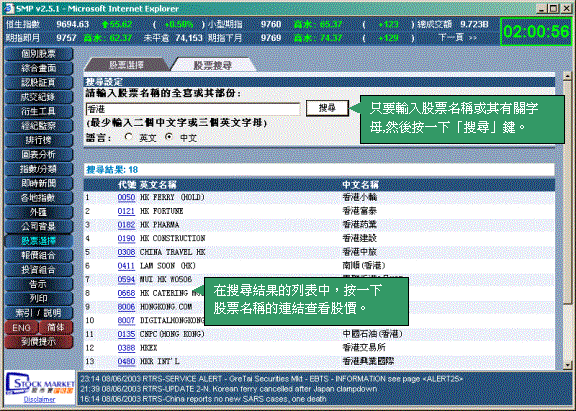Open the Disclaimer link
The height and width of the screenshot is (411, 576).
click(40, 400)
